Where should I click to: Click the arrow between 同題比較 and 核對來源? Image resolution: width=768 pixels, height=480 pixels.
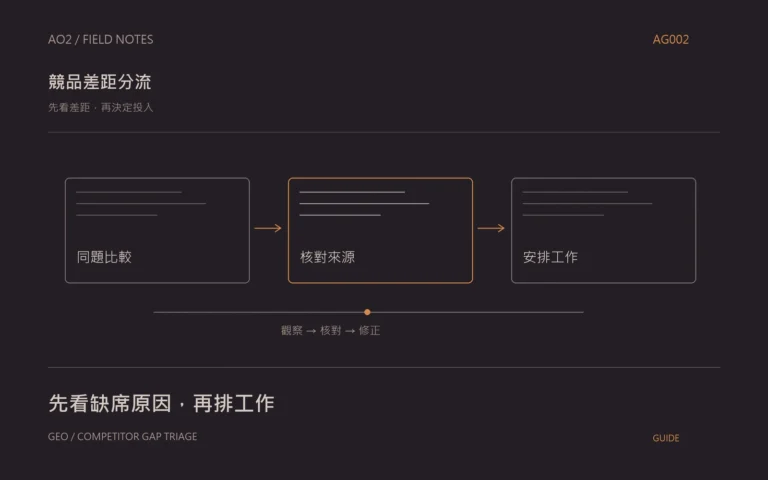[x=268, y=228]
